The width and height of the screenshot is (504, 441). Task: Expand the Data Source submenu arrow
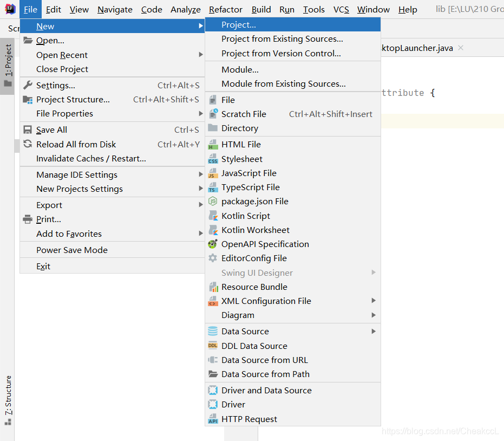[x=374, y=332]
